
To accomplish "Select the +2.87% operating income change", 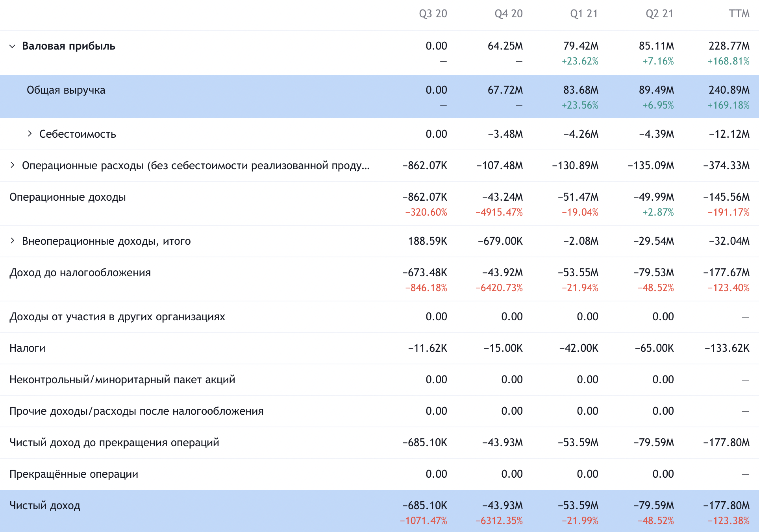I will tap(658, 212).
